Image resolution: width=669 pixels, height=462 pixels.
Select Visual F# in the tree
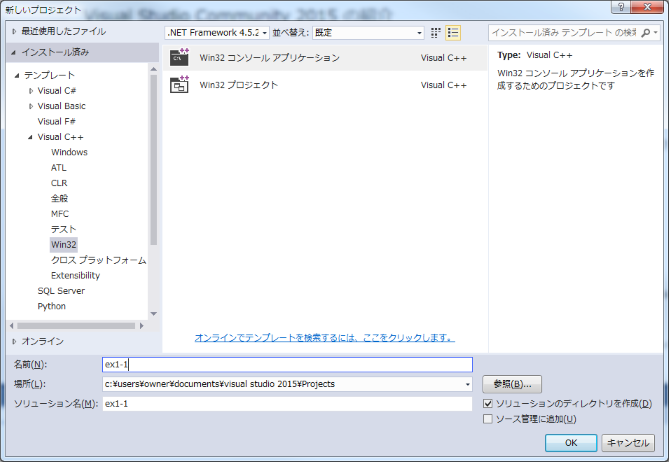tap(56, 122)
